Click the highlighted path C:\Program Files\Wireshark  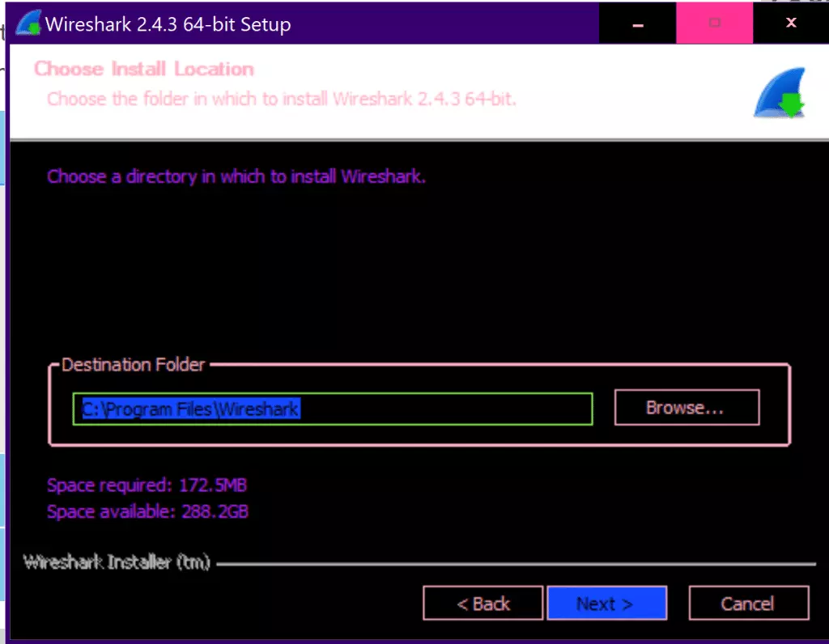pyautogui.click(x=188, y=409)
